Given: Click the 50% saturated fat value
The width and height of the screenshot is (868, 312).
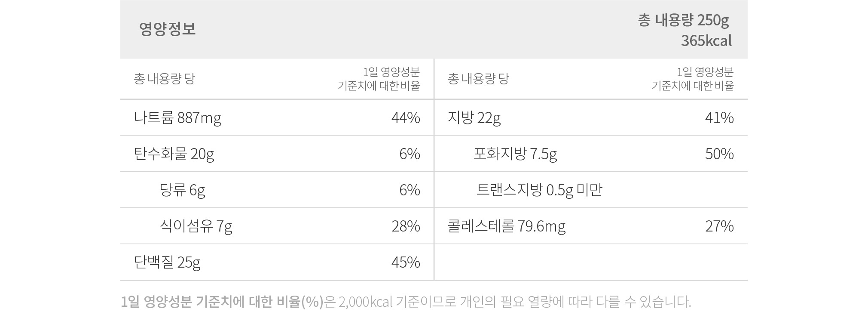Looking at the screenshot, I should (719, 154).
